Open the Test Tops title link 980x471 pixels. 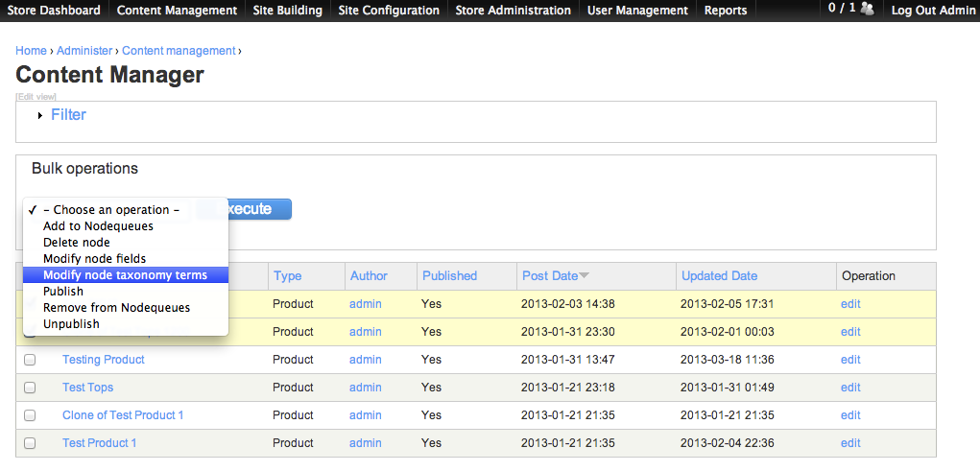point(87,388)
